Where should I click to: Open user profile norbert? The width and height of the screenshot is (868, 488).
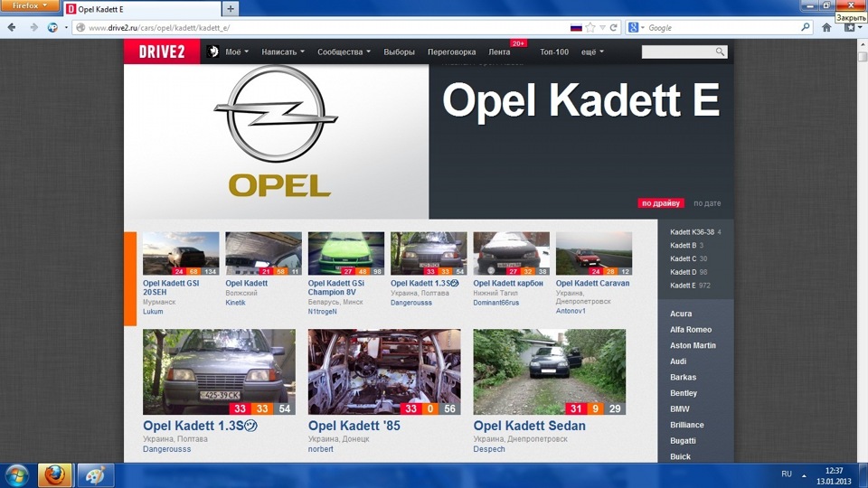(x=320, y=449)
